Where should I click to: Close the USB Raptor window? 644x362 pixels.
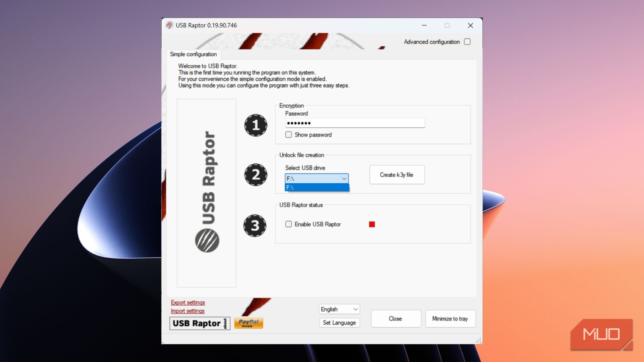point(471,25)
